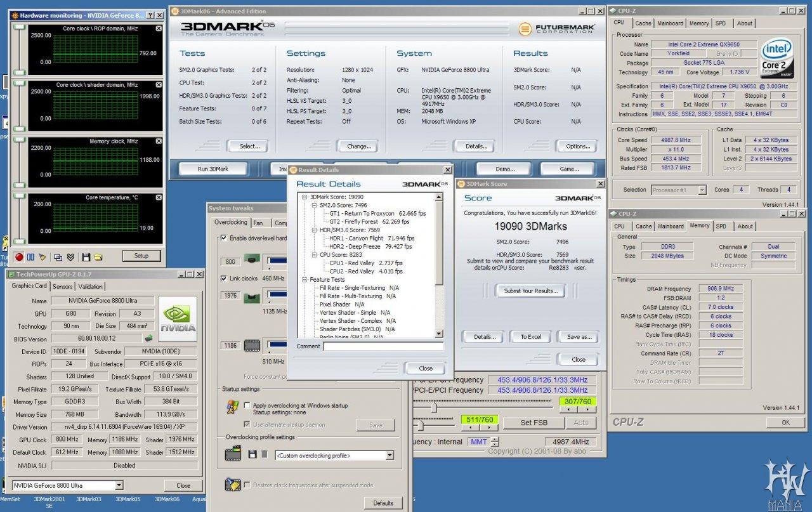
Task: Click the Intel Core 2 Extreme logo
Action: tap(777, 58)
